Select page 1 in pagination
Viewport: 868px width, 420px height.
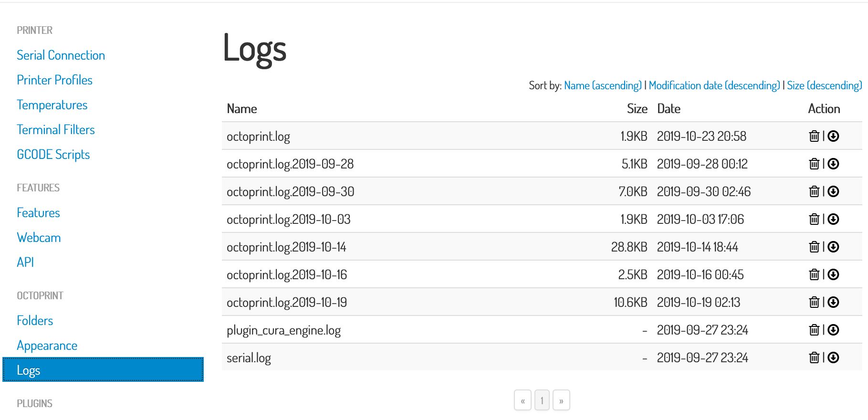click(x=542, y=400)
